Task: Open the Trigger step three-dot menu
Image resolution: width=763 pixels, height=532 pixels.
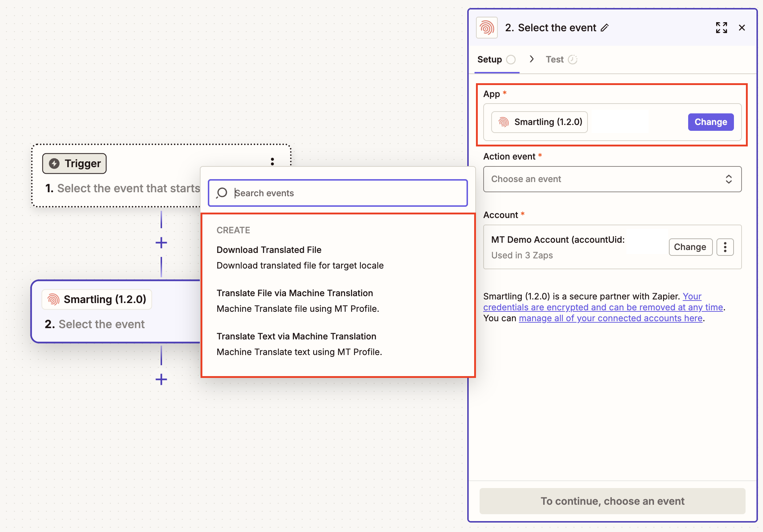Action: click(x=272, y=161)
